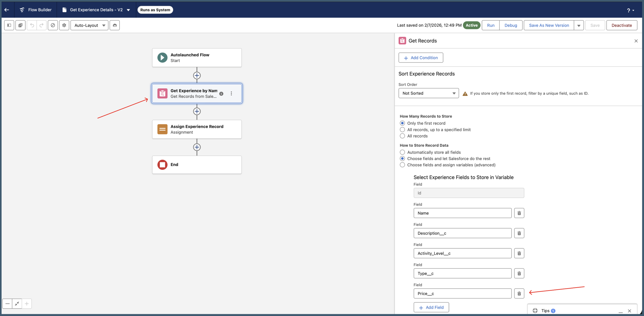Image resolution: width=644 pixels, height=316 pixels.
Task: Click the back arrow to exit Flow Builder
Action: pos(7,10)
